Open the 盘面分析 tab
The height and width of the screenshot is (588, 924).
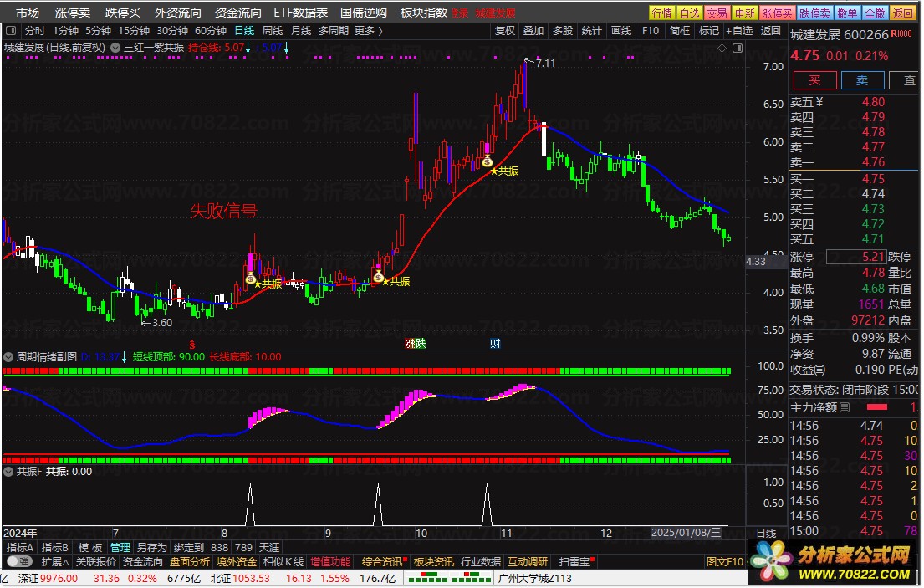click(190, 561)
